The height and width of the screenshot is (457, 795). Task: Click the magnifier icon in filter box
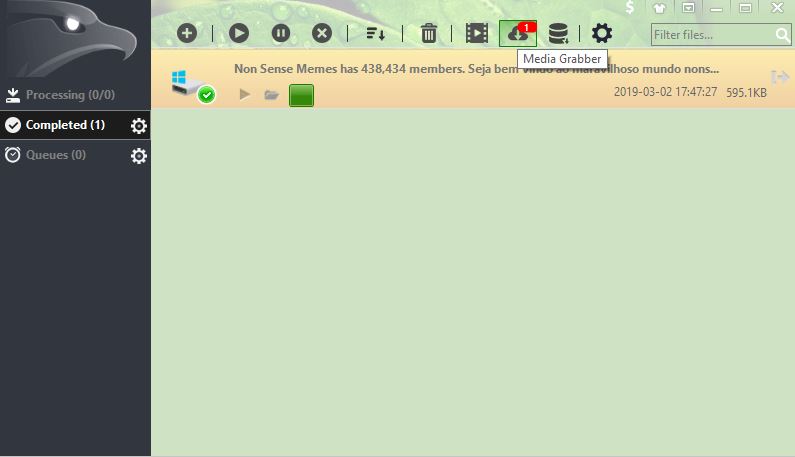pyautogui.click(x=782, y=35)
